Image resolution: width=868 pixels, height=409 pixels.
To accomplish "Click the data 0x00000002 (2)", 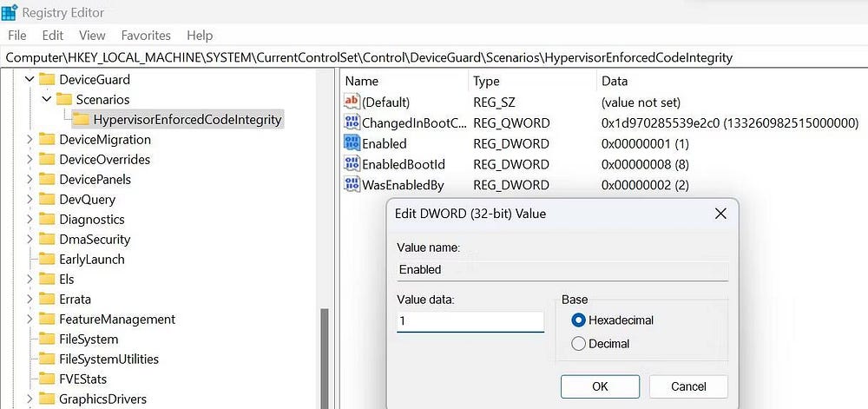I will [x=645, y=185].
